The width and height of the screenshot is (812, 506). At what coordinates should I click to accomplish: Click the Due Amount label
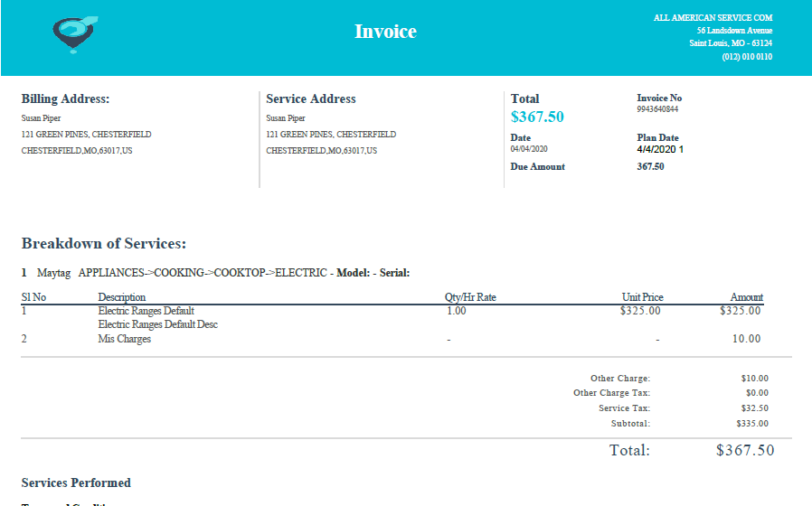tap(537, 166)
